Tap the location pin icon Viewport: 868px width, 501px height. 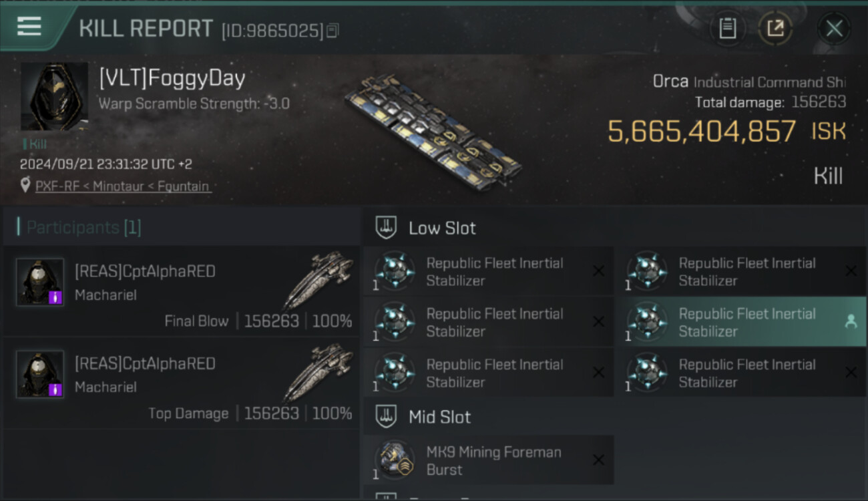(x=25, y=185)
